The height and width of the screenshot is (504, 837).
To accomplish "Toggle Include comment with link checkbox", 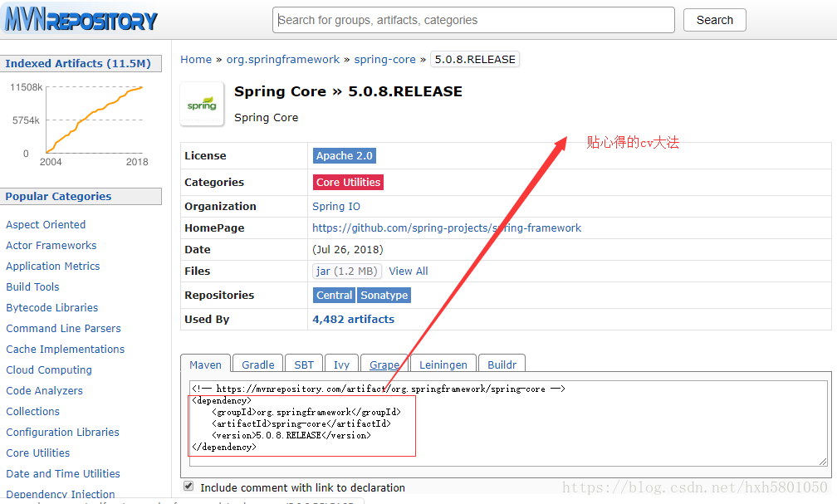I will coord(188,486).
